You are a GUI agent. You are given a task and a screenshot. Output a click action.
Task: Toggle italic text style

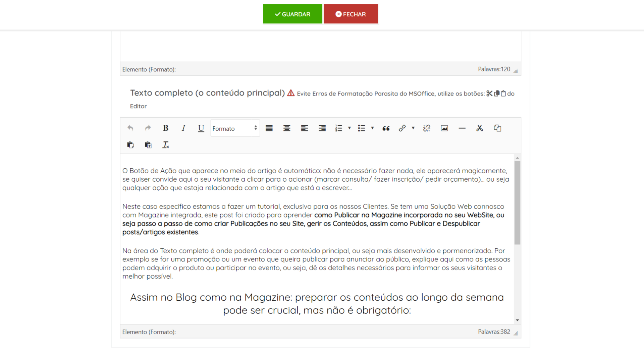(x=183, y=128)
